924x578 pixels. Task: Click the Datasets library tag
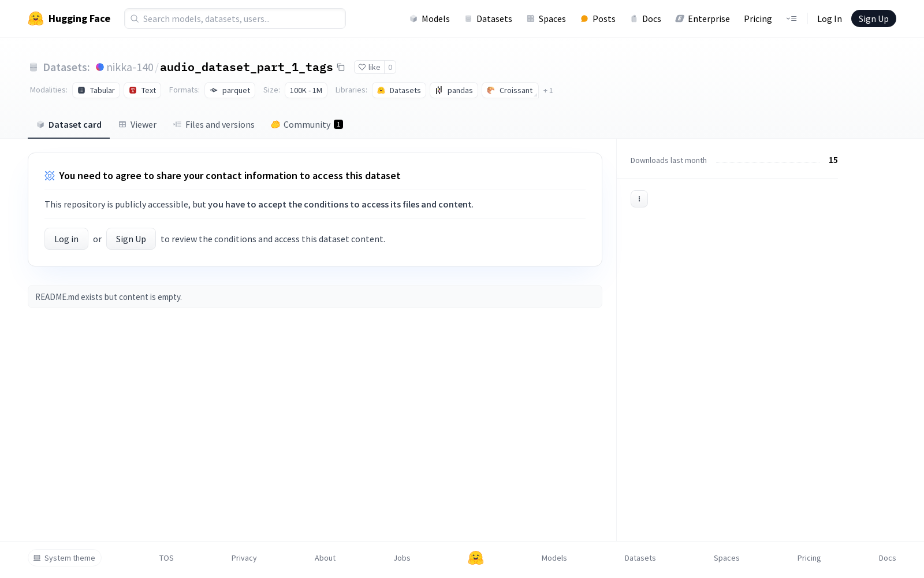point(399,90)
